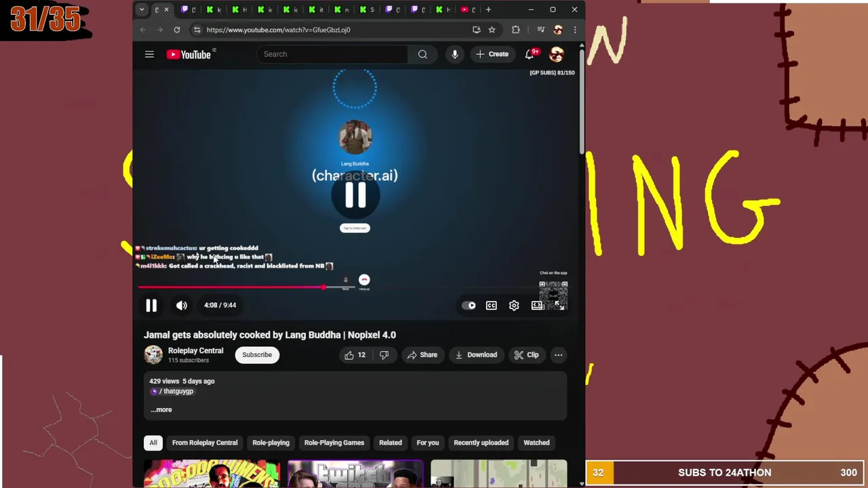
Task: Clip the video
Action: coord(526,355)
